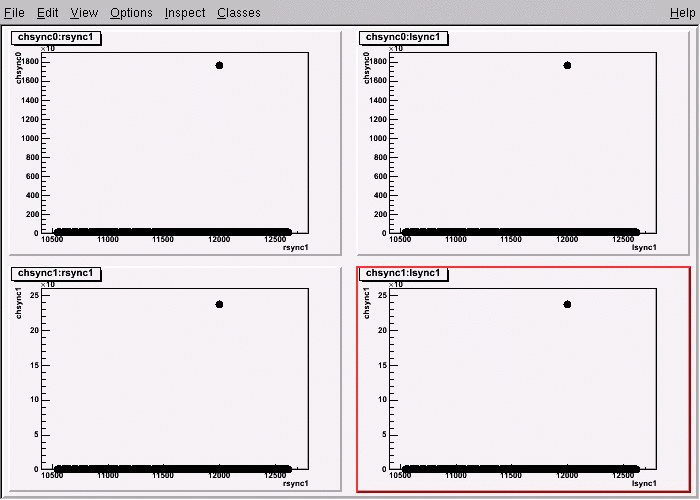Click the outlier point in chsync1:rsync1 plot

[219, 304]
